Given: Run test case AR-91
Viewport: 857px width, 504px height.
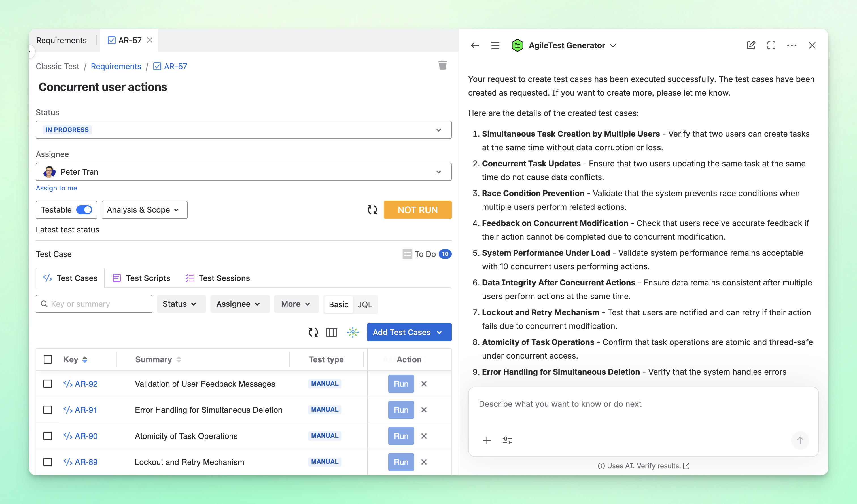Looking at the screenshot, I should [401, 410].
